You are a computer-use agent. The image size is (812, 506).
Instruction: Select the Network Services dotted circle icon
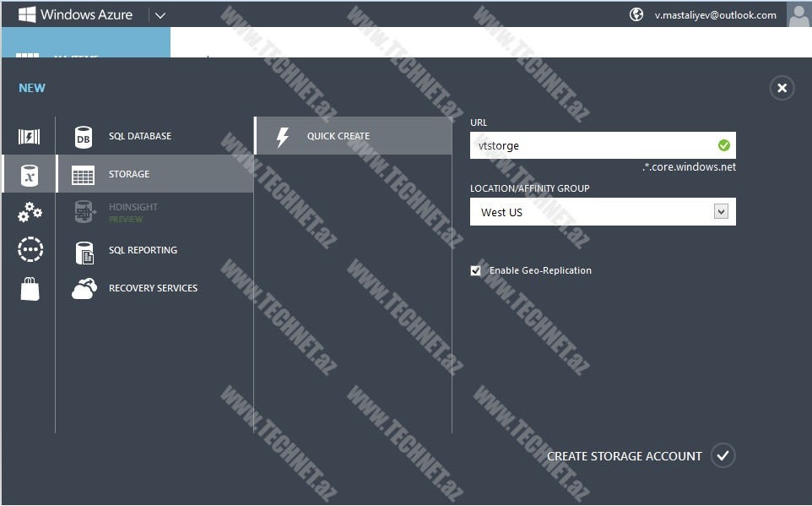point(29,250)
